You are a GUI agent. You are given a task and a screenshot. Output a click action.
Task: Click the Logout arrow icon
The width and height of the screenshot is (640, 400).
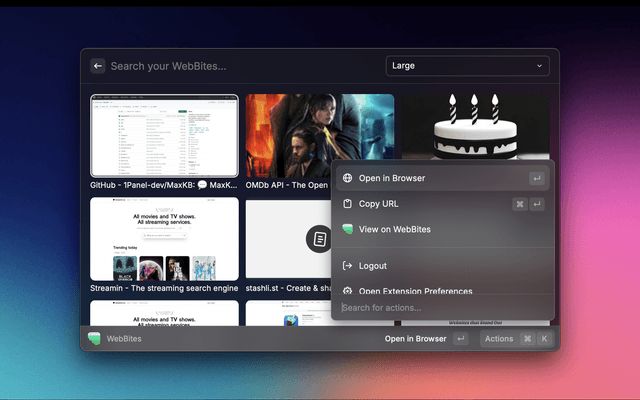(347, 266)
